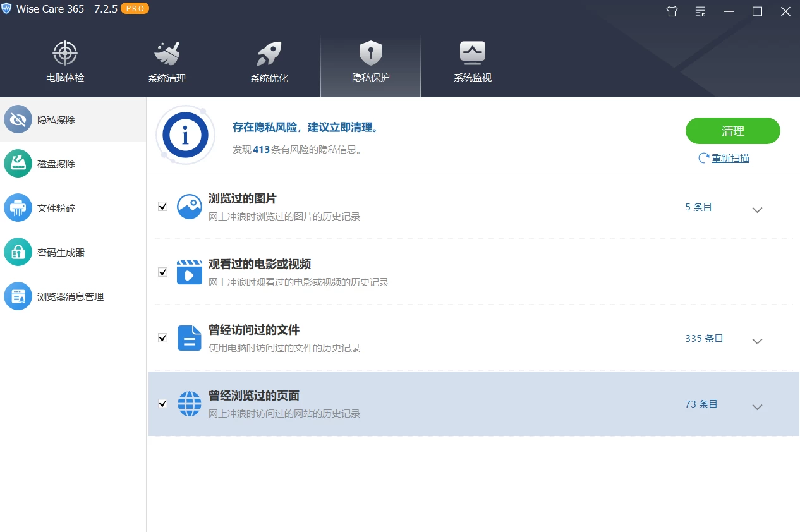
Task: Click the Wise Care 365 app logo
Action: point(7,9)
